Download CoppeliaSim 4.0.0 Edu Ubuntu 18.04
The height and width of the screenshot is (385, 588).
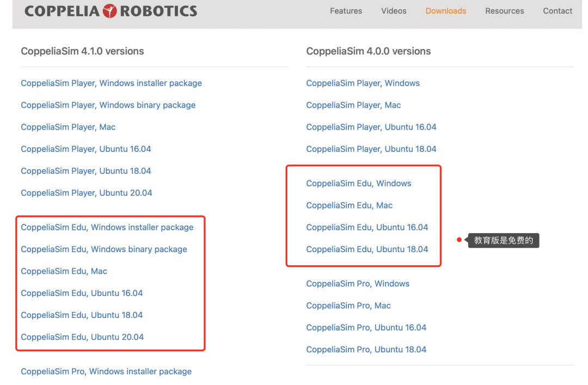[367, 249]
